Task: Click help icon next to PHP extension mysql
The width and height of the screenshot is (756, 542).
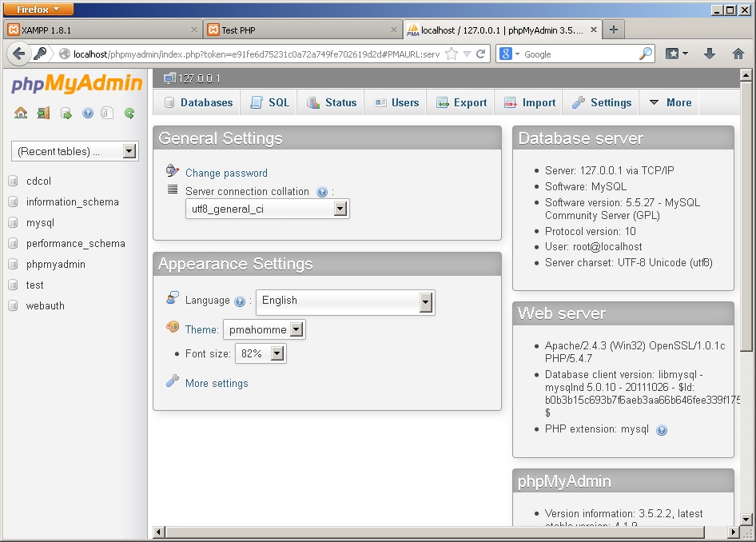Action: coord(662,430)
